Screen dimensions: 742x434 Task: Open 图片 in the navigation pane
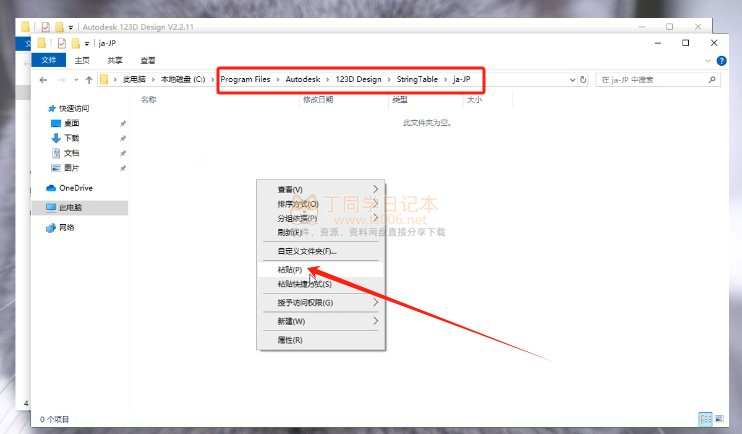[x=71, y=168]
